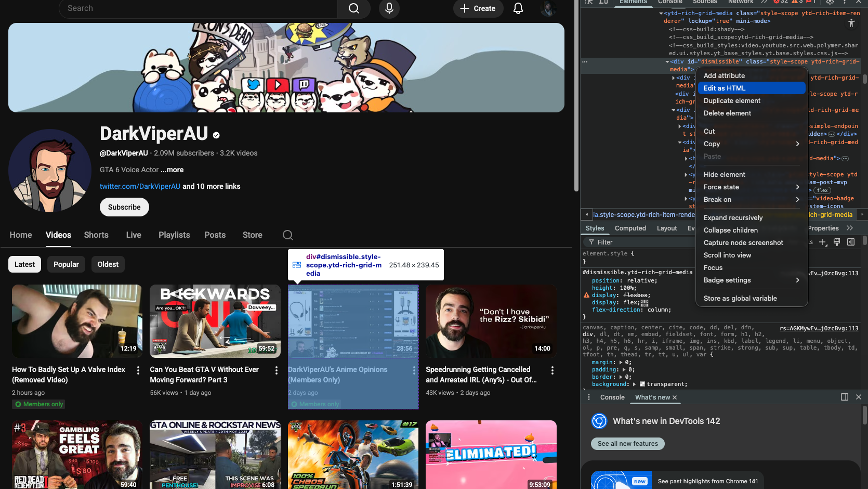The height and width of the screenshot is (489, 868).
Task: Click the voice search microphone icon
Action: (389, 8)
